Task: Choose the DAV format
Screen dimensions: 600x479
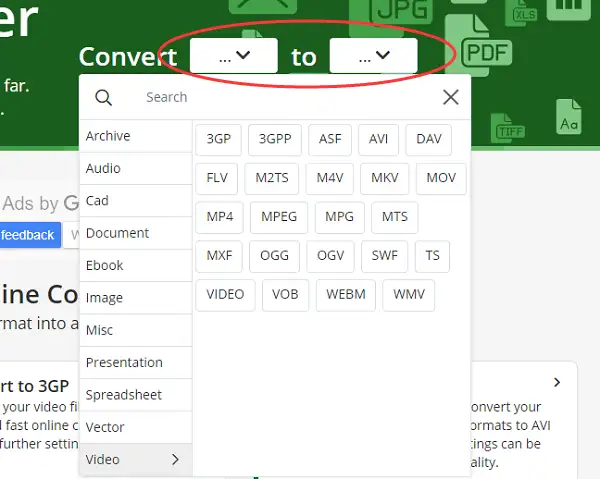Action: [429, 139]
